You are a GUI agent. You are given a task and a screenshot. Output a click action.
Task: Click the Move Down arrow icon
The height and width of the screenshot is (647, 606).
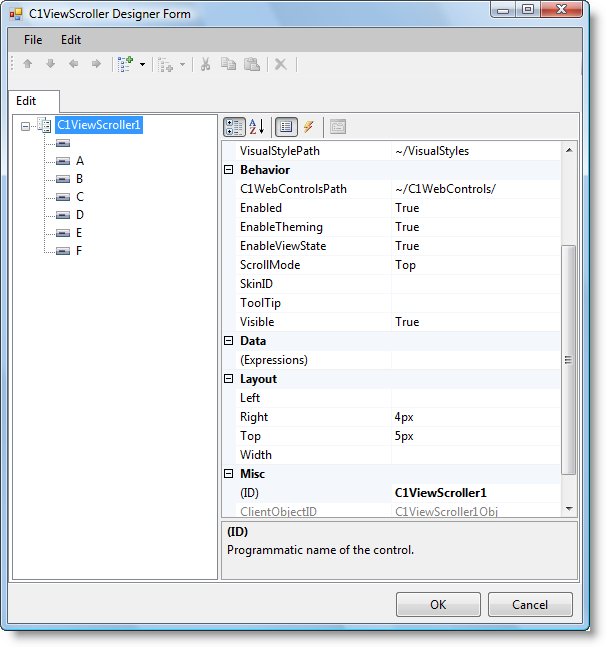coord(51,64)
